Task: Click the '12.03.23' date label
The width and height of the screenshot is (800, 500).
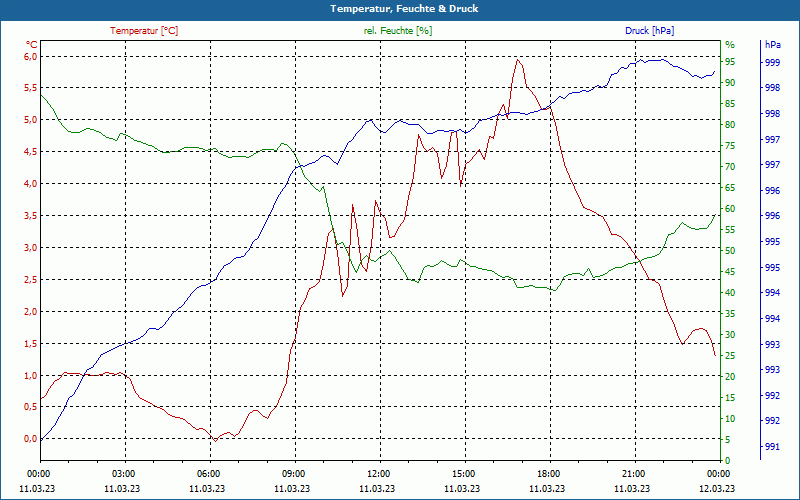Action: [x=717, y=488]
